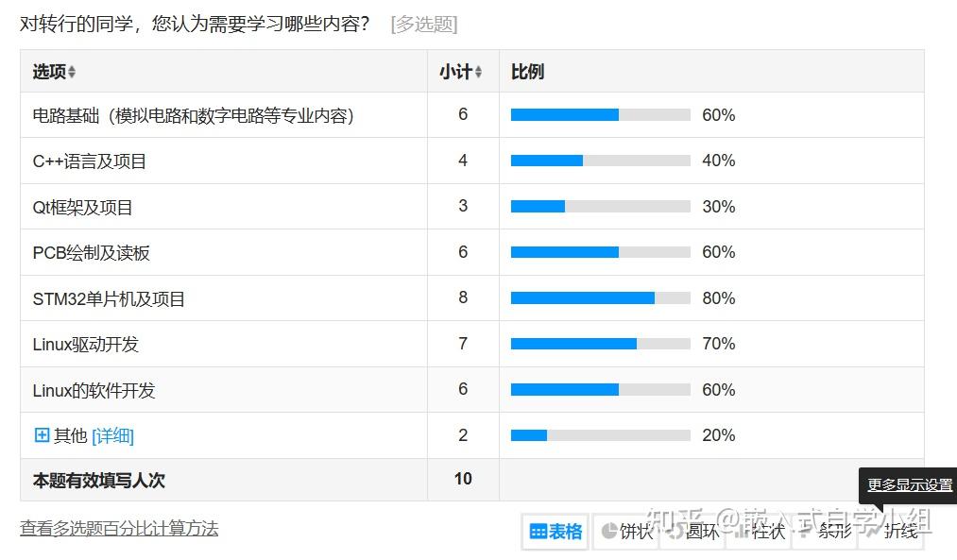Select the 条形 bar chart view

(x=828, y=532)
